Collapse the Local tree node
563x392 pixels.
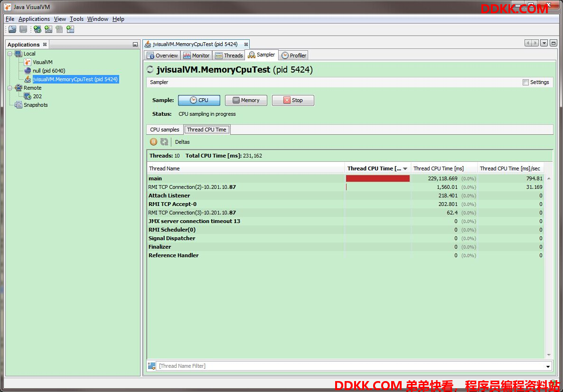pyautogui.click(x=9, y=54)
